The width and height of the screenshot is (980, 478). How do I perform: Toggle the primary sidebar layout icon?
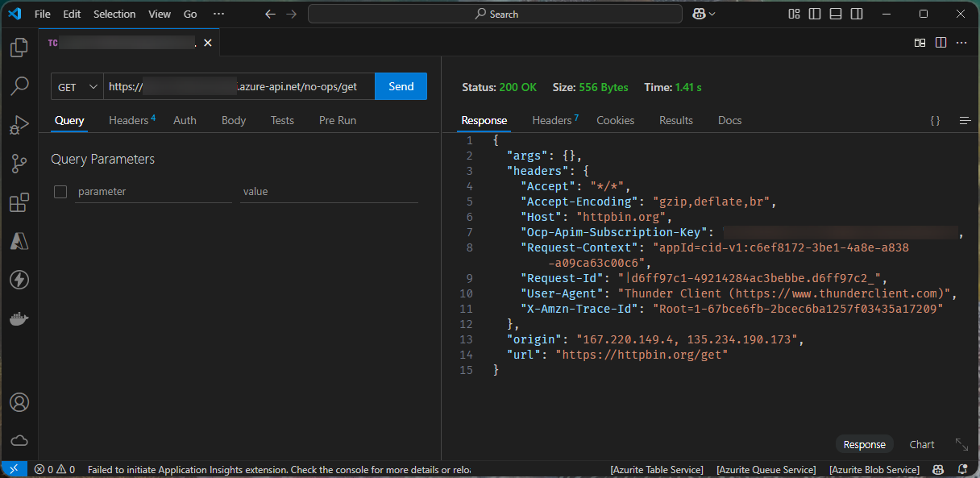coord(815,14)
